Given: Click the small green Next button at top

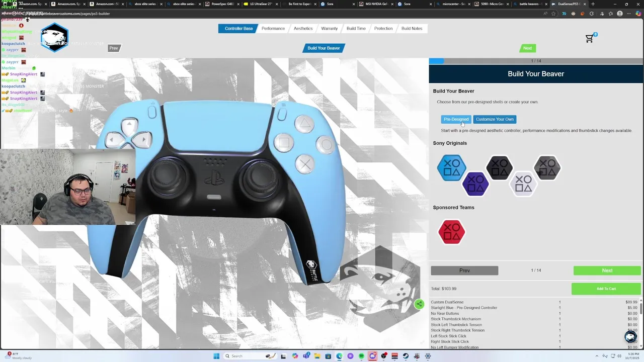Looking at the screenshot, I should pyautogui.click(x=527, y=48).
